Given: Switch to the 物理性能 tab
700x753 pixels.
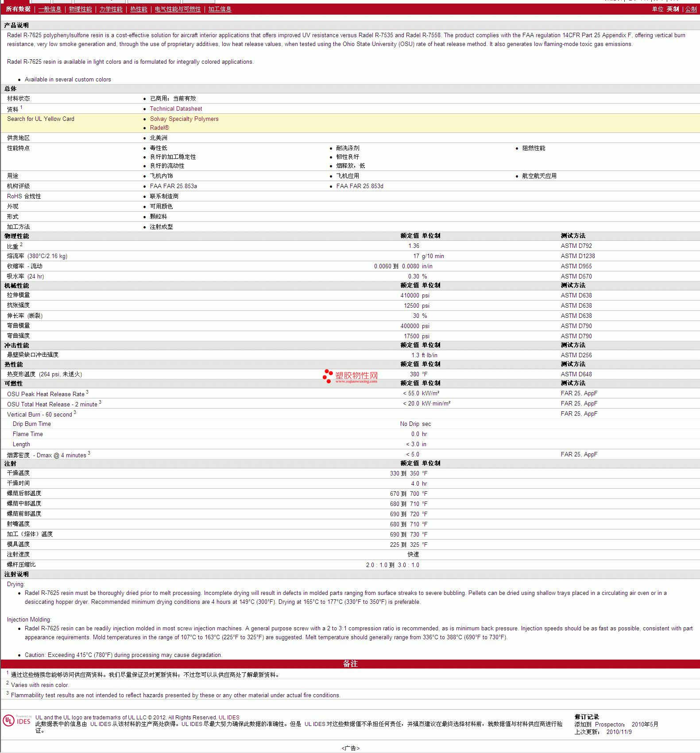Looking at the screenshot, I should (x=80, y=9).
